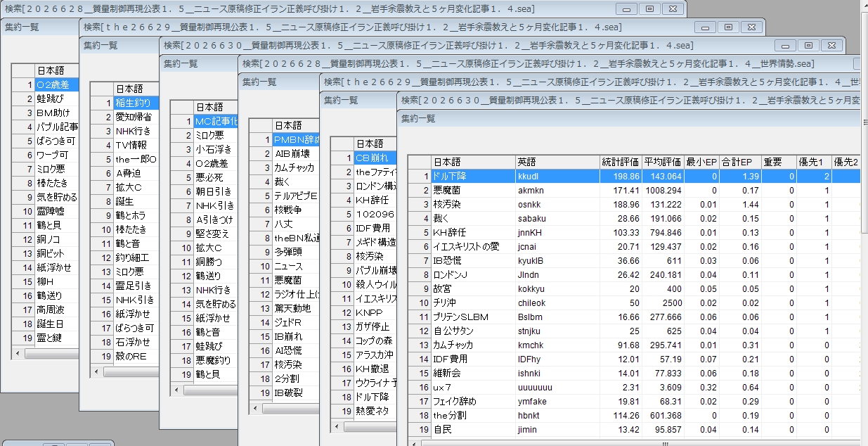Click the 優先1 column header
The width and height of the screenshot is (868, 446).
click(814, 163)
